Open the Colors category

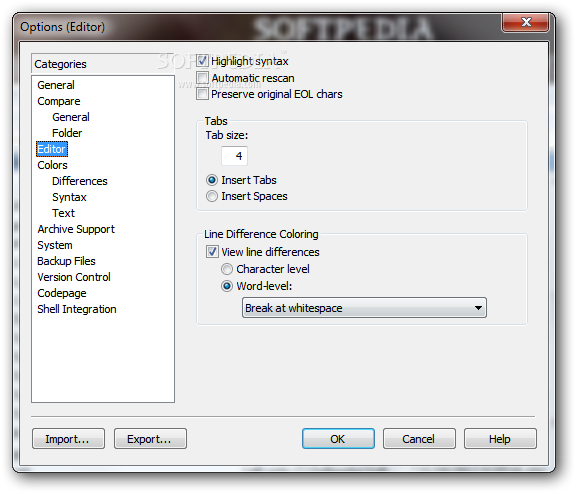[52, 165]
